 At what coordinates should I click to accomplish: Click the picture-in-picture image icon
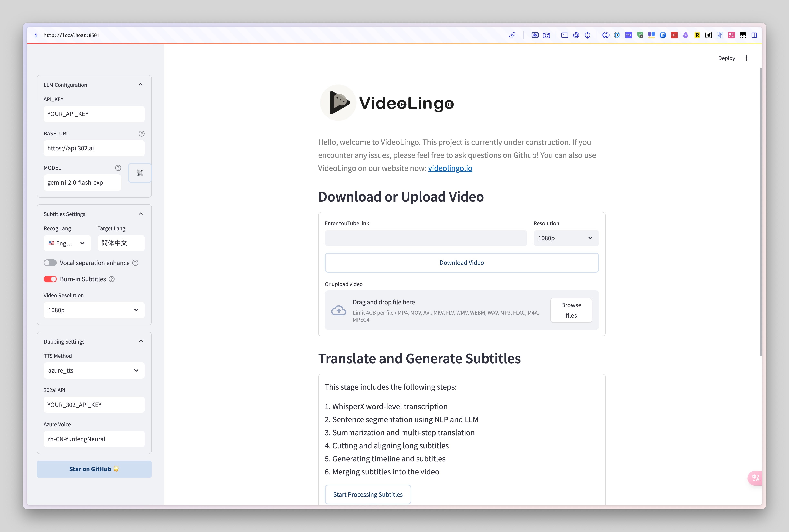pyautogui.click(x=535, y=35)
